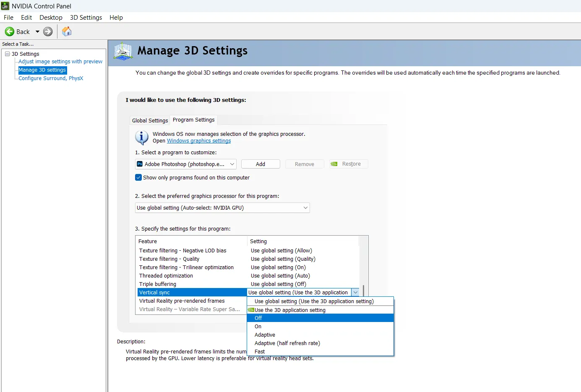Viewport: 581px width, 392px height.
Task: Click the Use global setting (On) value
Action: coord(278,267)
